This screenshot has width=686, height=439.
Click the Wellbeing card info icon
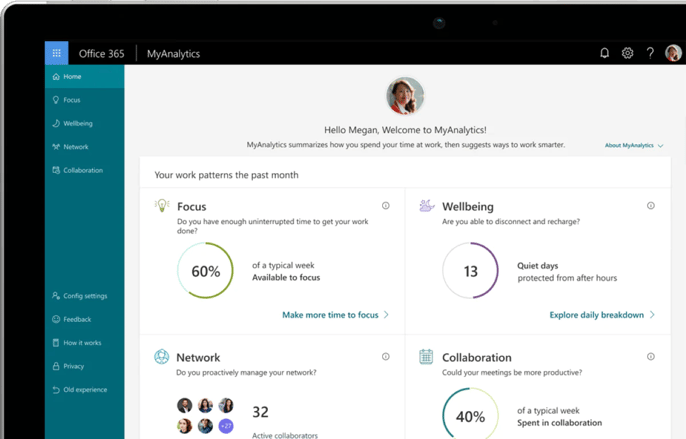(x=651, y=206)
